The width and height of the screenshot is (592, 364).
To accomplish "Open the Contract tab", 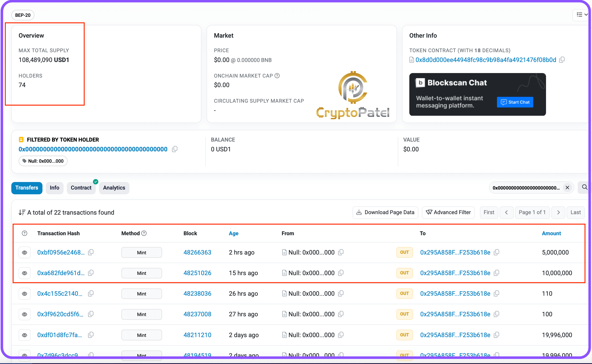I will coord(81,188).
